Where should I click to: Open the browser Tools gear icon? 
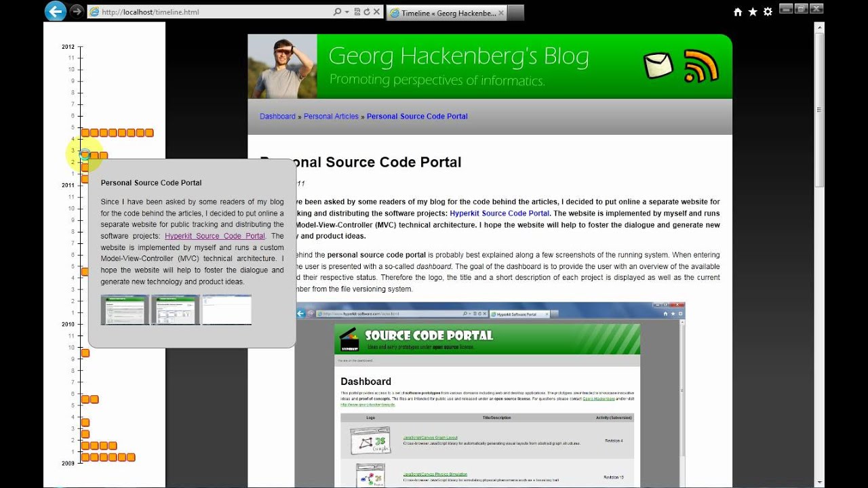(768, 12)
